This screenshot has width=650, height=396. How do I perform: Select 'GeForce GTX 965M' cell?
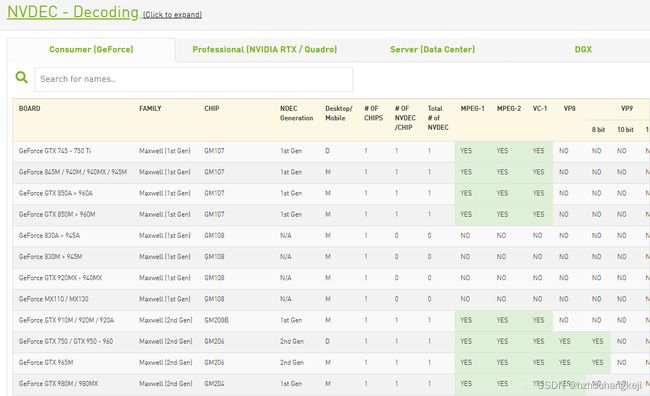46,362
